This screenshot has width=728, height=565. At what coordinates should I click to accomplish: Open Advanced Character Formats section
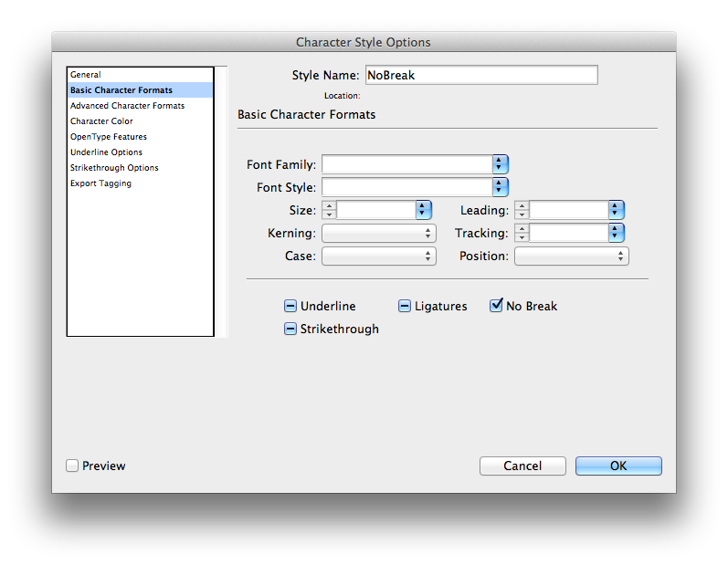pos(127,106)
